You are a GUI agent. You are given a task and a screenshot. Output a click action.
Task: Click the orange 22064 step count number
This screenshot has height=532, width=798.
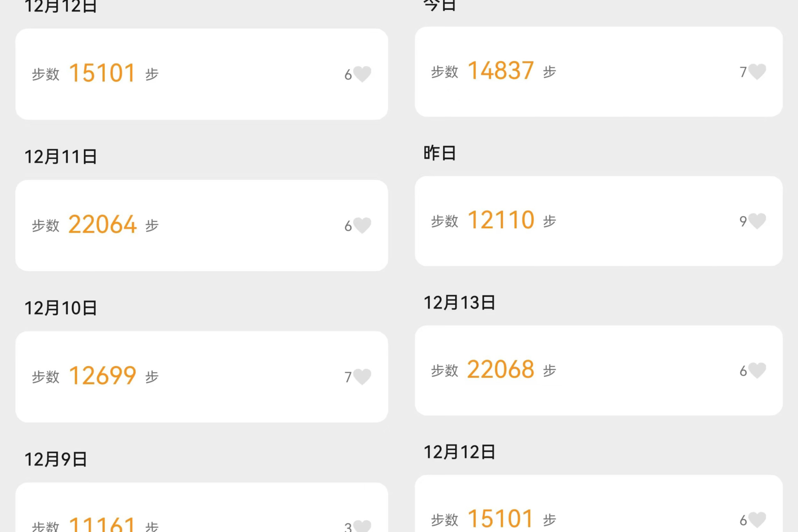pos(102,224)
